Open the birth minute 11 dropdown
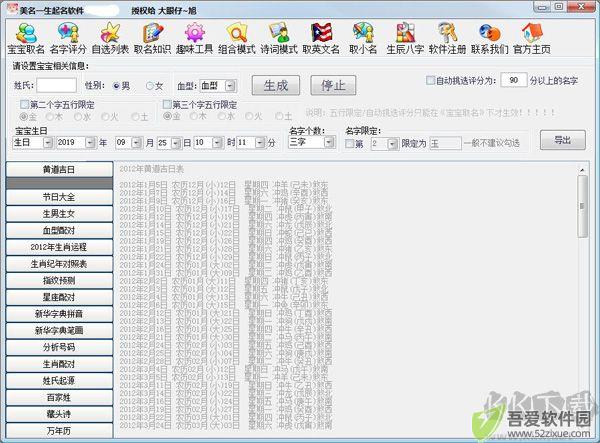Screen dimensions: 600x443 pyautogui.click(x=260, y=143)
